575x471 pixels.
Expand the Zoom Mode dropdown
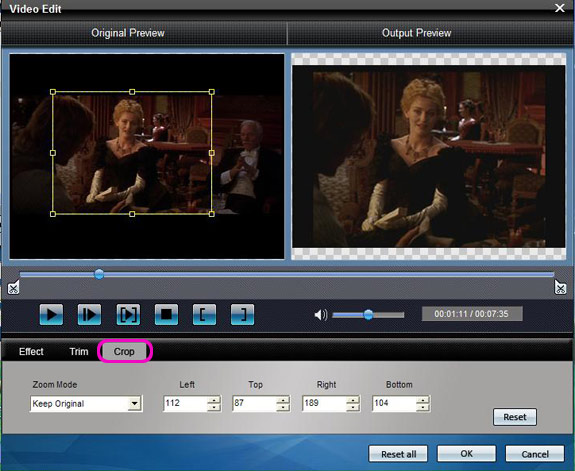(135, 404)
